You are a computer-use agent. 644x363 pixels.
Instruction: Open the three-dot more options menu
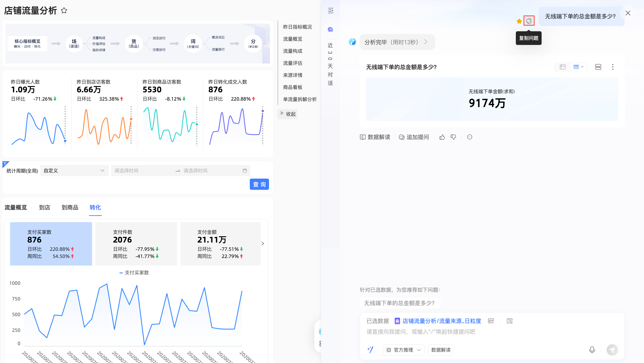click(x=612, y=67)
